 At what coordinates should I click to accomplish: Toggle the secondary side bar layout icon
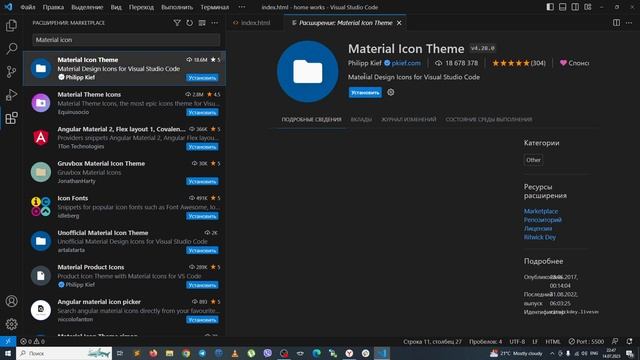pyautogui.click(x=575, y=7)
